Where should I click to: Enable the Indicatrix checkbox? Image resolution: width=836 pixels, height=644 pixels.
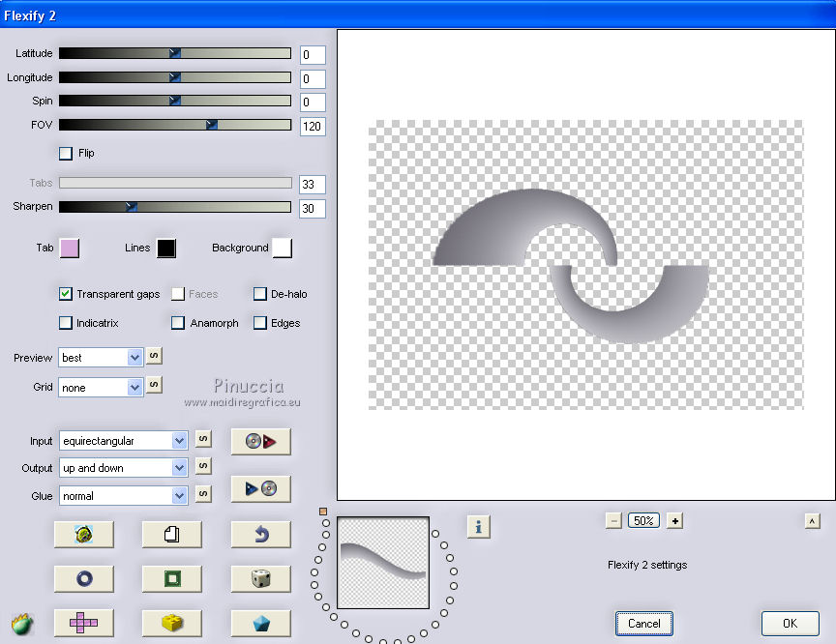66,323
